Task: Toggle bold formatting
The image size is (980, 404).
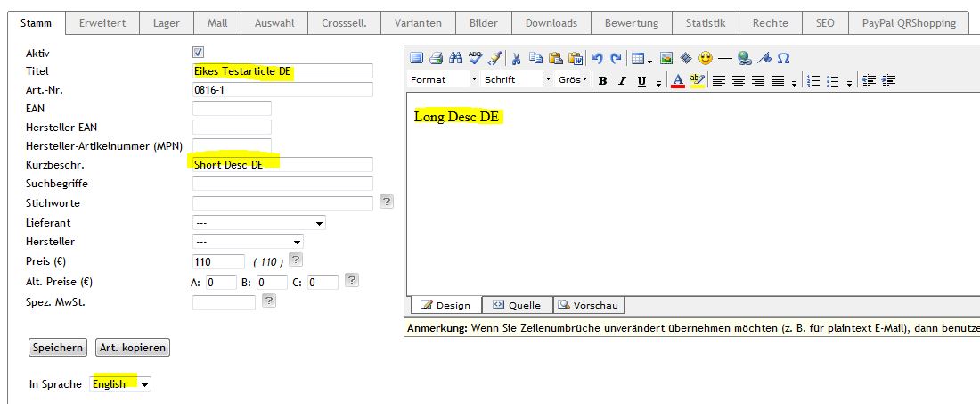Action: pyautogui.click(x=603, y=81)
